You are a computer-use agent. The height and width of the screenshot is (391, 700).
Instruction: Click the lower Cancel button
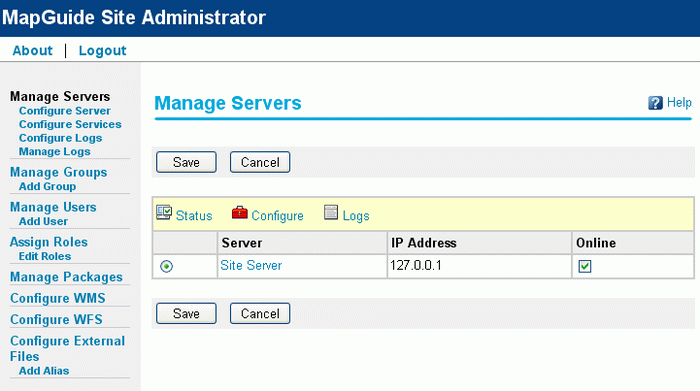click(260, 313)
